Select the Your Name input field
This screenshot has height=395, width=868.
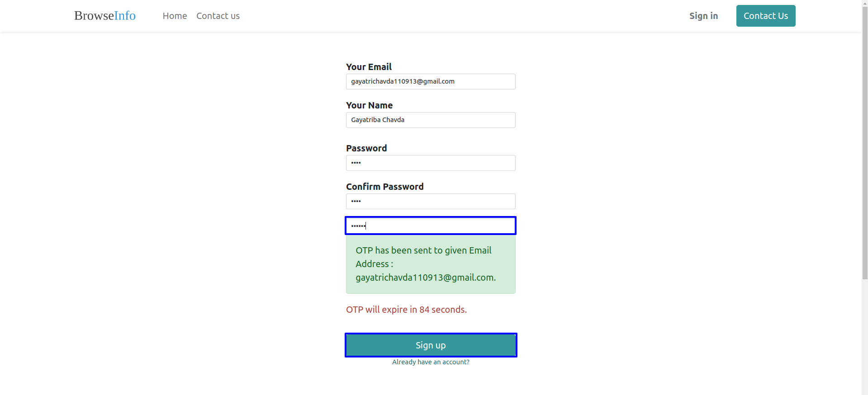[x=431, y=120]
